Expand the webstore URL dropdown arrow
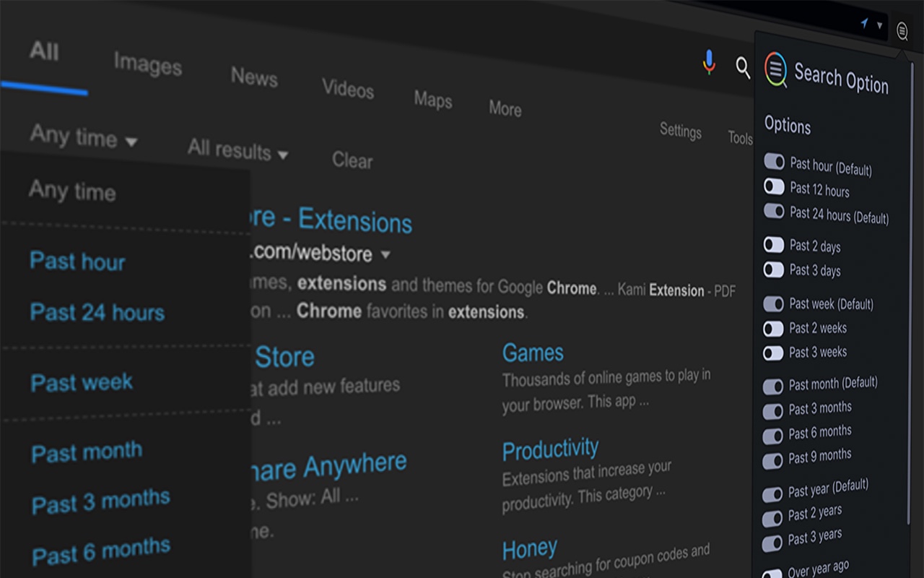 pyautogui.click(x=385, y=254)
